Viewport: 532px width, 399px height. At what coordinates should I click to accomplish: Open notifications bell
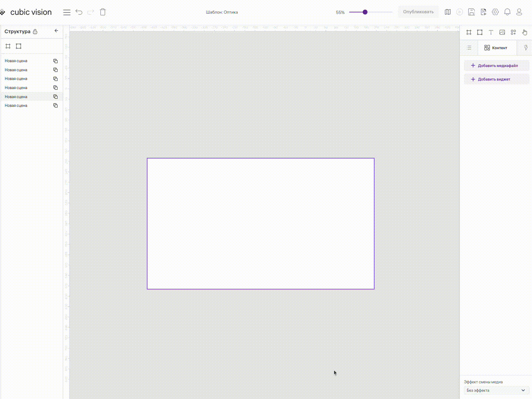[507, 12]
